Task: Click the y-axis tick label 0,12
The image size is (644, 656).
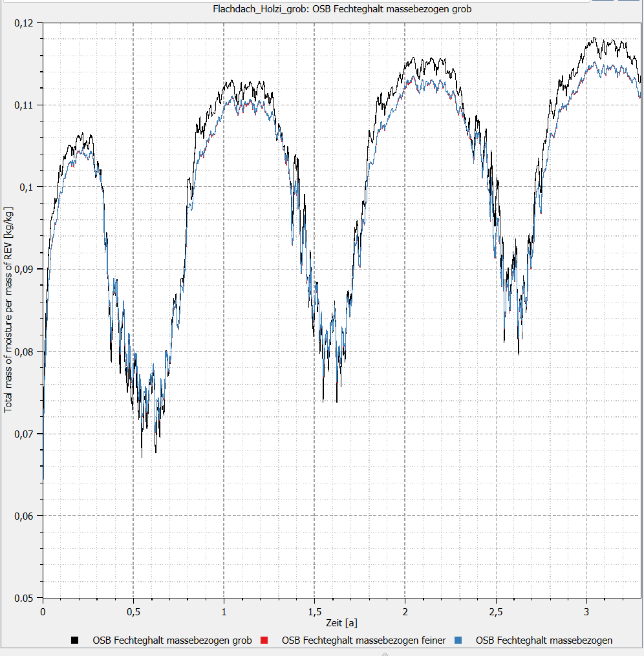Action: pyautogui.click(x=23, y=23)
